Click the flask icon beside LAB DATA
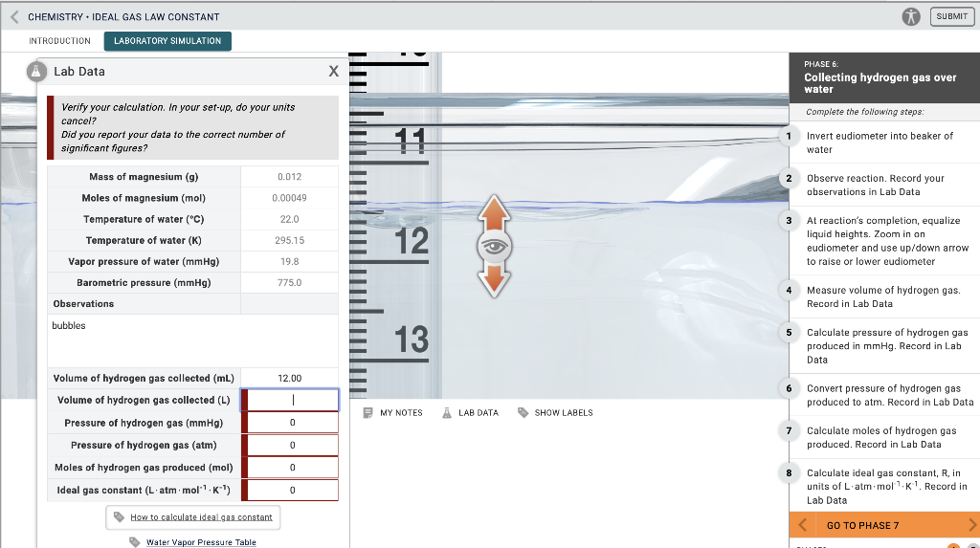Image resolution: width=980 pixels, height=548 pixels. [447, 413]
